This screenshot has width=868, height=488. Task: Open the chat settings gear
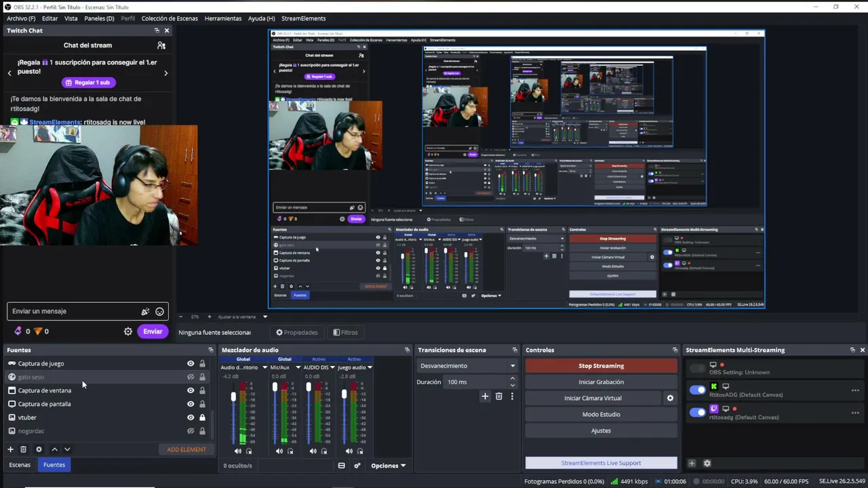tap(127, 331)
